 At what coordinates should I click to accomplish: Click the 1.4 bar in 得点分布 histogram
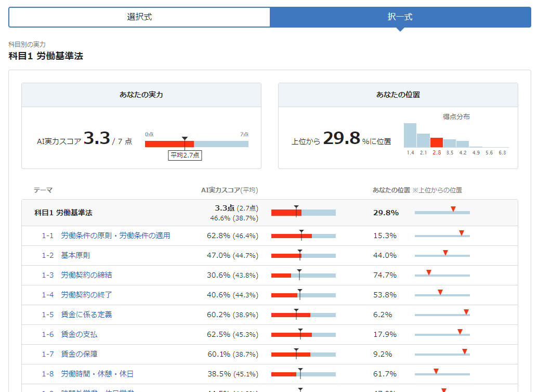[410, 135]
